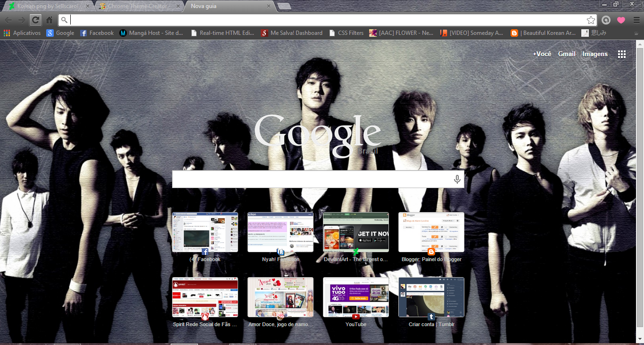Click inside the Google search box
644x345 pixels.
[x=311, y=179]
